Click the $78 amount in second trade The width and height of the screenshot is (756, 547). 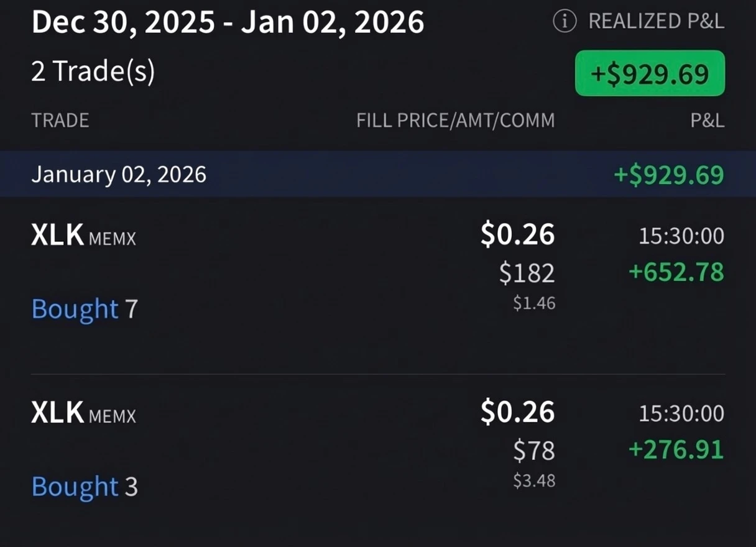(x=533, y=451)
